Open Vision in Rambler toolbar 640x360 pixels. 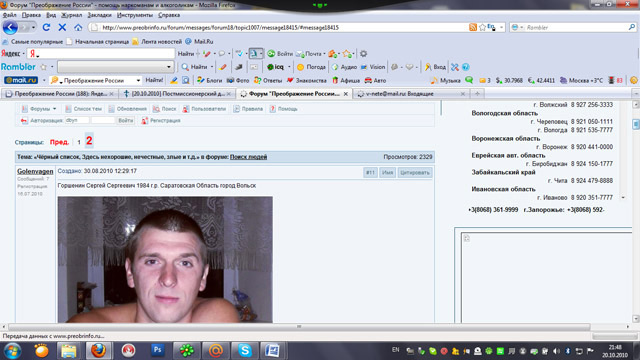pos(373,67)
